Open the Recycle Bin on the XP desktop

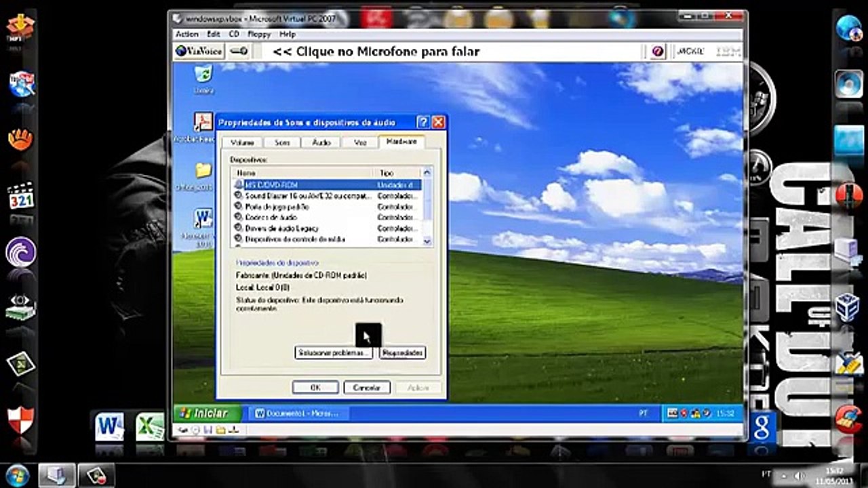(x=203, y=78)
